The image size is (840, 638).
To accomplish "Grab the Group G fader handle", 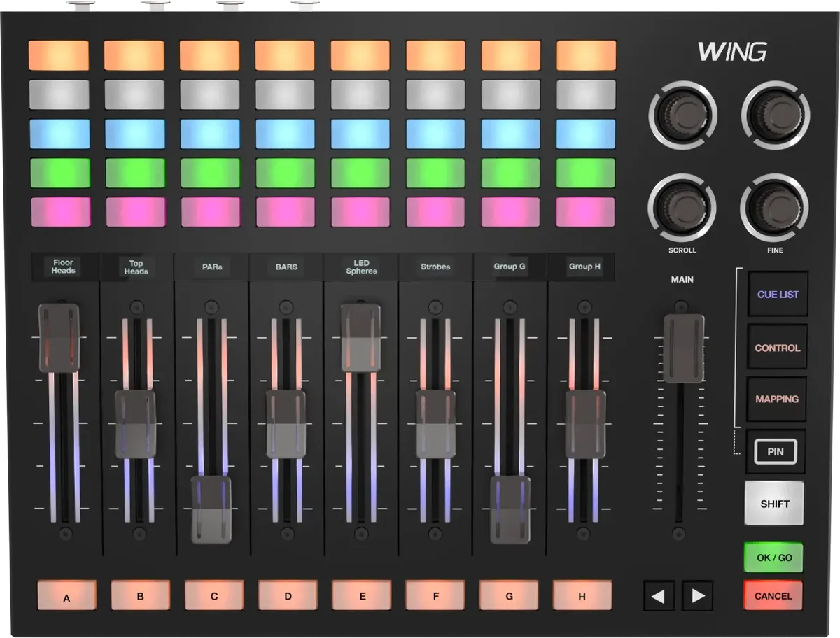I will point(510,510).
